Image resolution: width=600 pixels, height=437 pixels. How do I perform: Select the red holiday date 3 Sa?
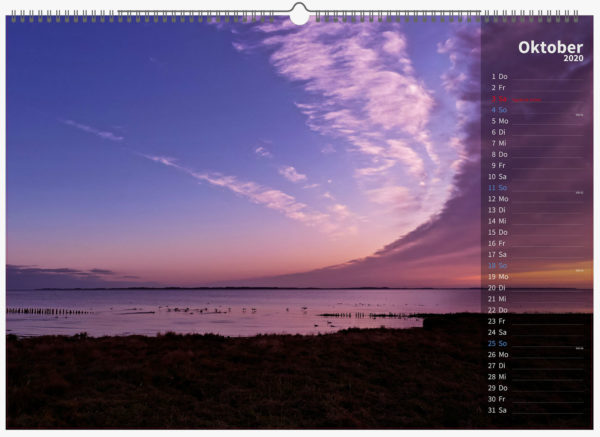[x=498, y=99]
